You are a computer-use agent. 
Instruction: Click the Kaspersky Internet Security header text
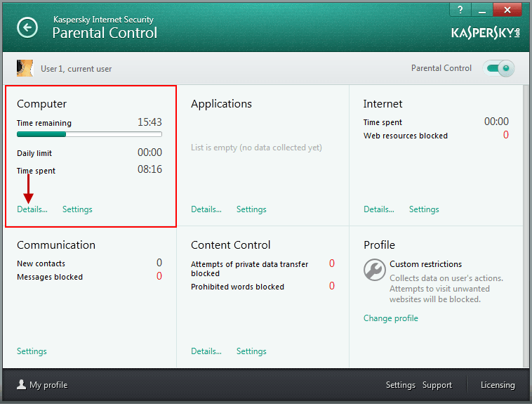tap(103, 20)
